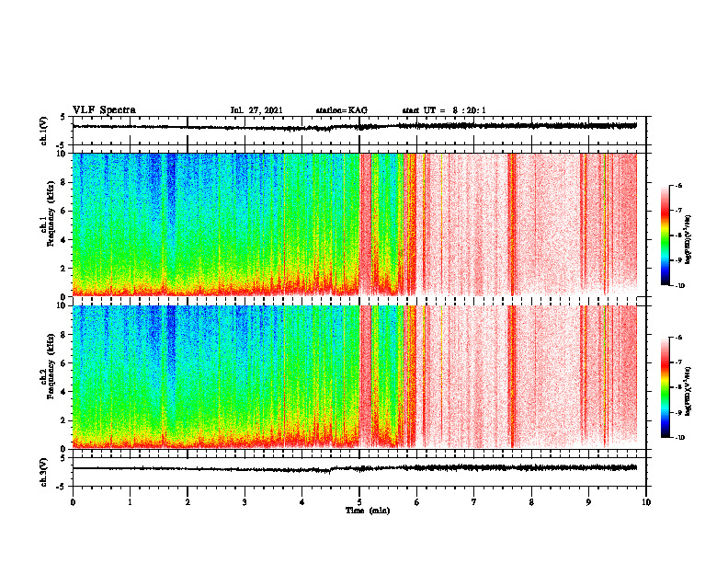Click the "10" tick on time axis

[646, 502]
